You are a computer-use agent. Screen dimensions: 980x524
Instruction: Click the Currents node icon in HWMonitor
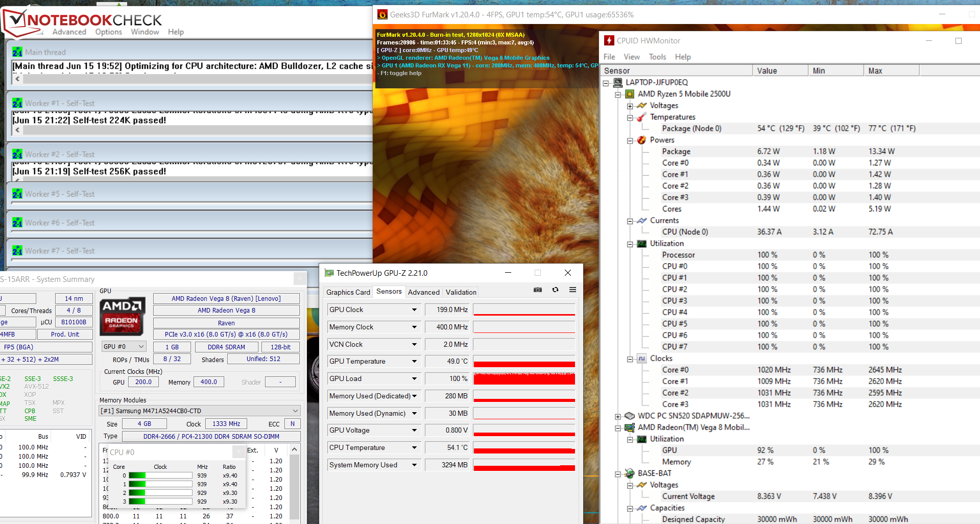coord(641,221)
